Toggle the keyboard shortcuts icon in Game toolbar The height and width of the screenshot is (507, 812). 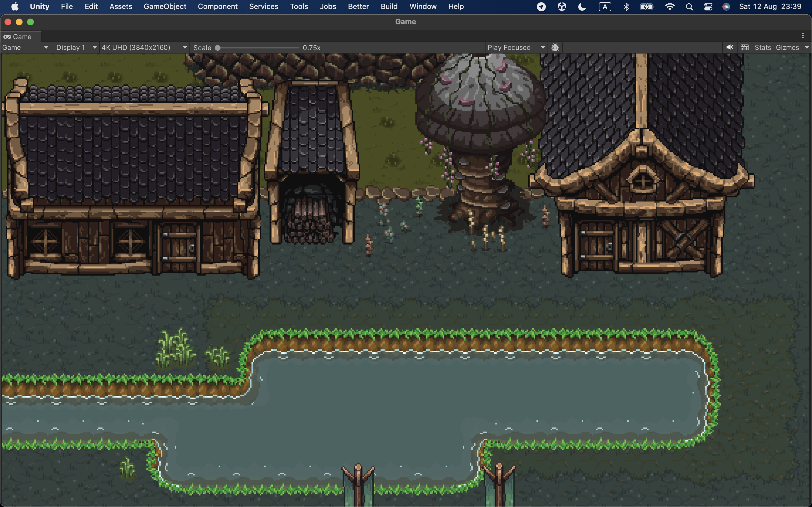(745, 47)
